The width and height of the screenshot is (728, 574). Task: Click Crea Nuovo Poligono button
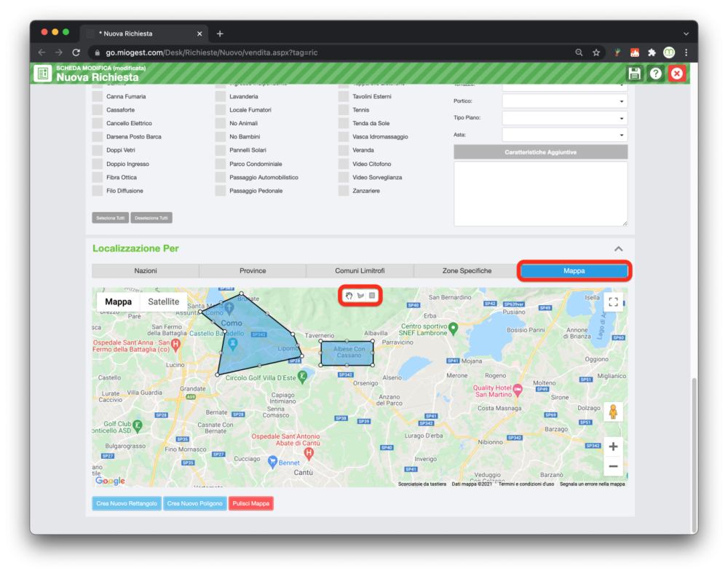(195, 503)
